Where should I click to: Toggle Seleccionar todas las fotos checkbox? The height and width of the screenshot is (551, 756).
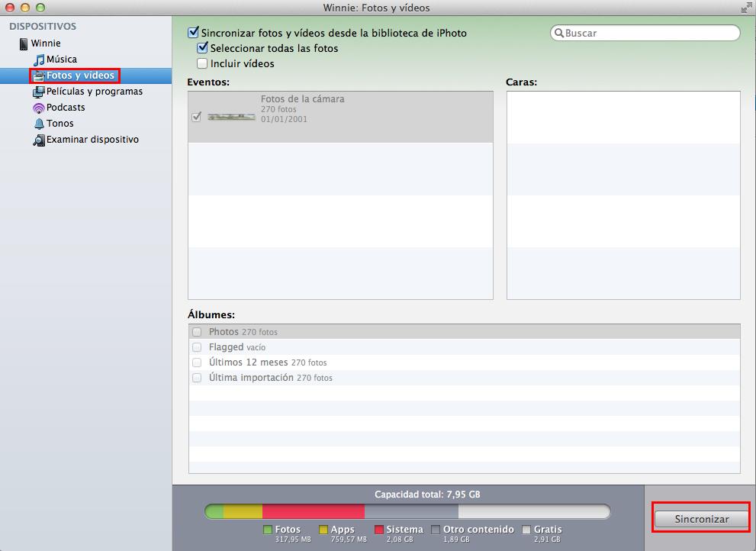point(202,48)
